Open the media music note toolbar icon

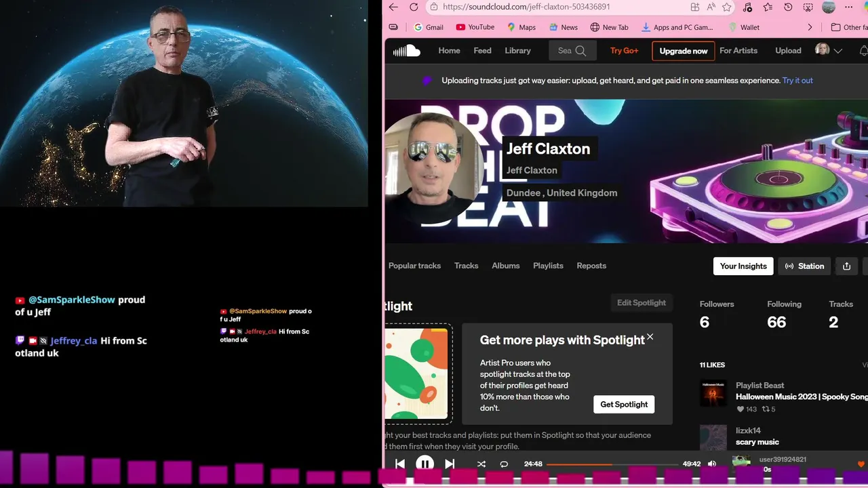747,7
